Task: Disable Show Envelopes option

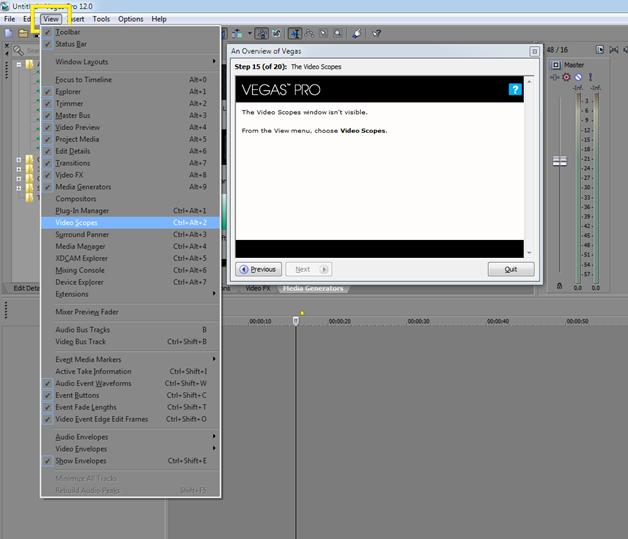Action: tap(130, 461)
